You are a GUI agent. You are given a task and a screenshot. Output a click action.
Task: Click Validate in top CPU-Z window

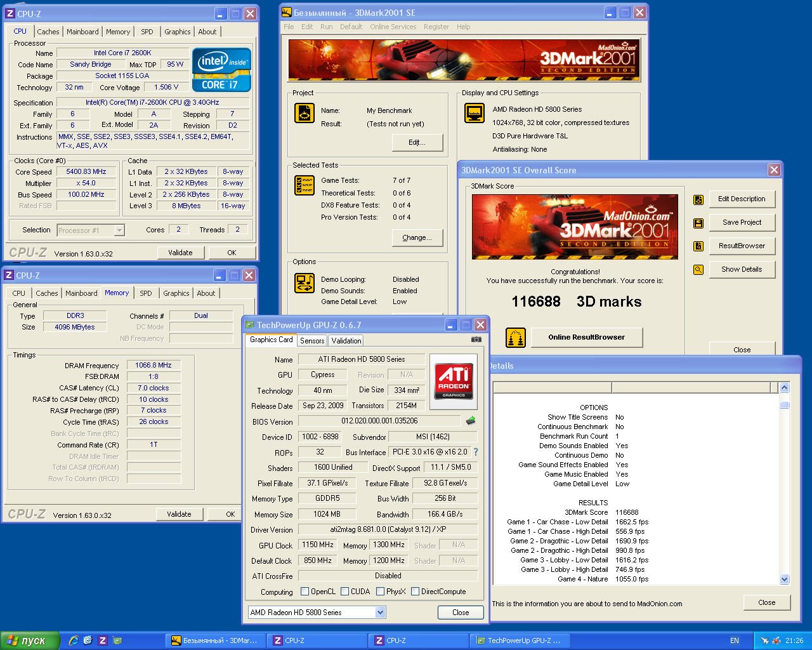180,253
